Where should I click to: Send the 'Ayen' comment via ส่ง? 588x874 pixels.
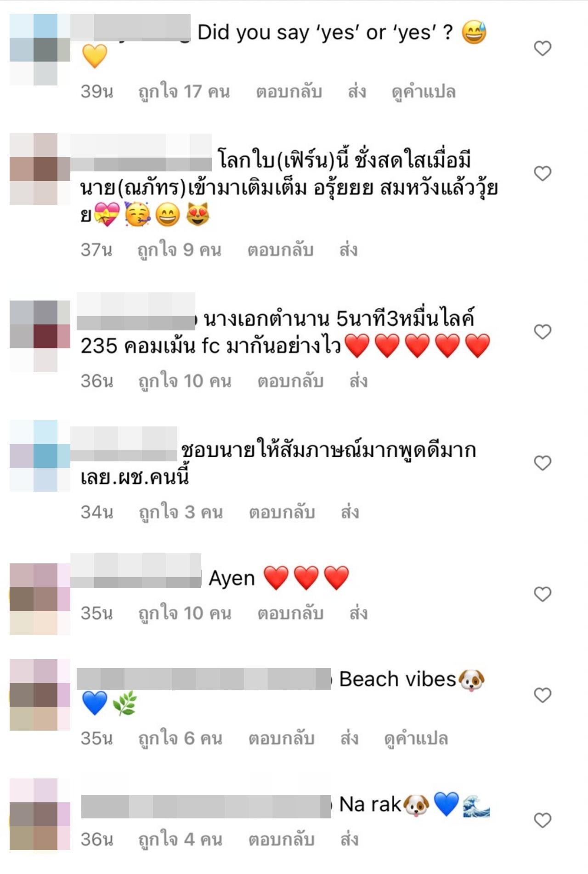tap(358, 613)
